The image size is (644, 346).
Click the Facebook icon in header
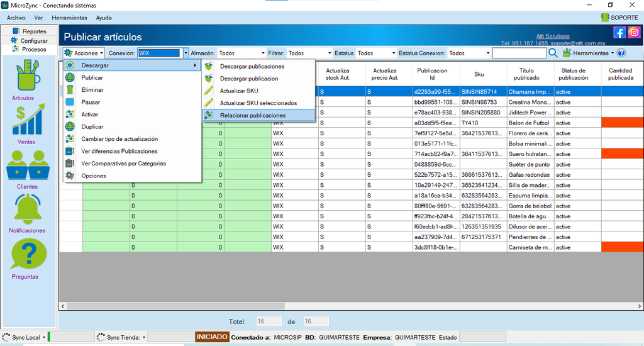click(x=619, y=33)
